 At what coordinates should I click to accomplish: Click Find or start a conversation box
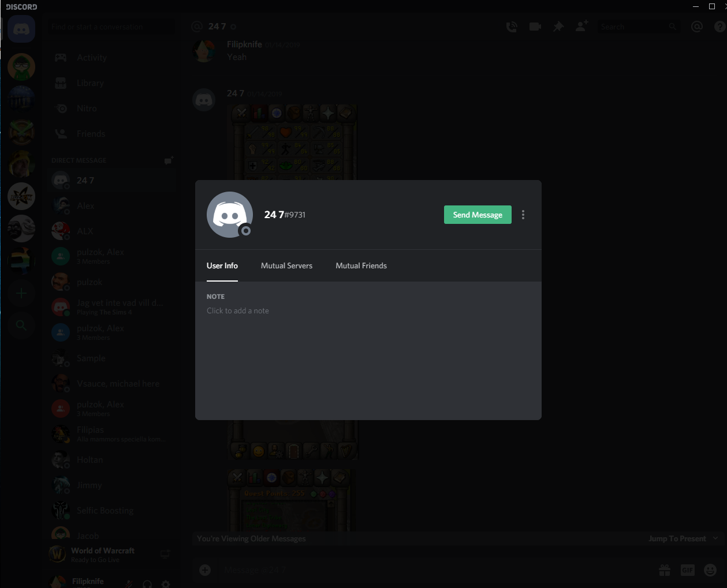(112, 27)
